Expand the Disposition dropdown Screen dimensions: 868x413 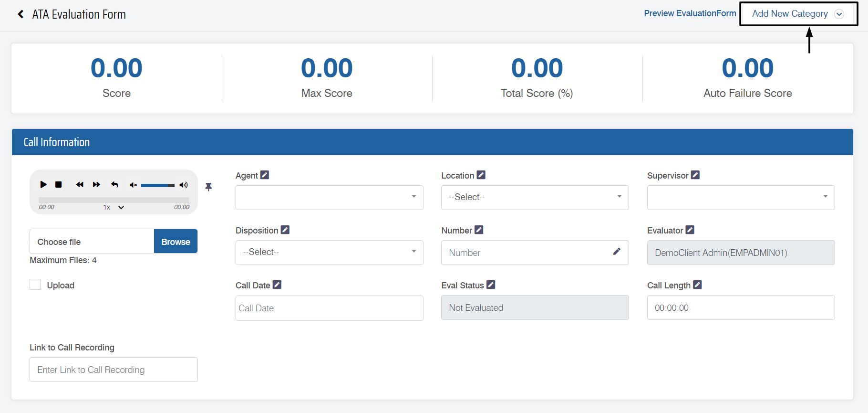pyautogui.click(x=329, y=252)
